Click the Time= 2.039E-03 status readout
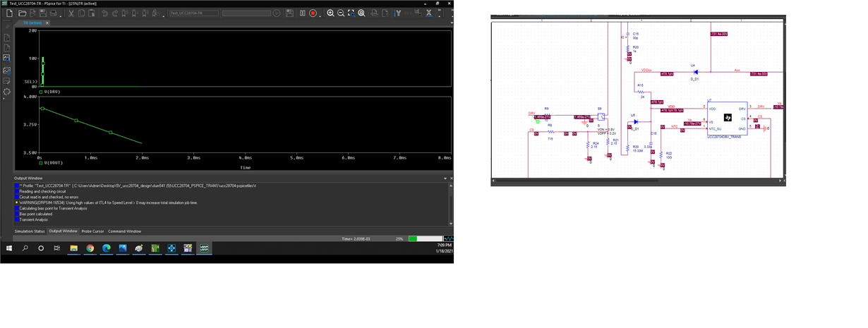The image size is (868, 328). tap(357, 239)
